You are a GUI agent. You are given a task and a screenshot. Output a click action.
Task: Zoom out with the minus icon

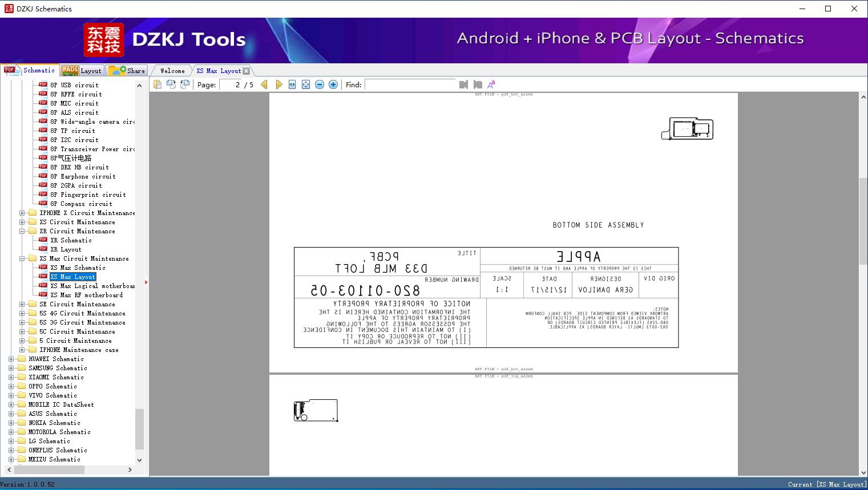[x=320, y=84]
